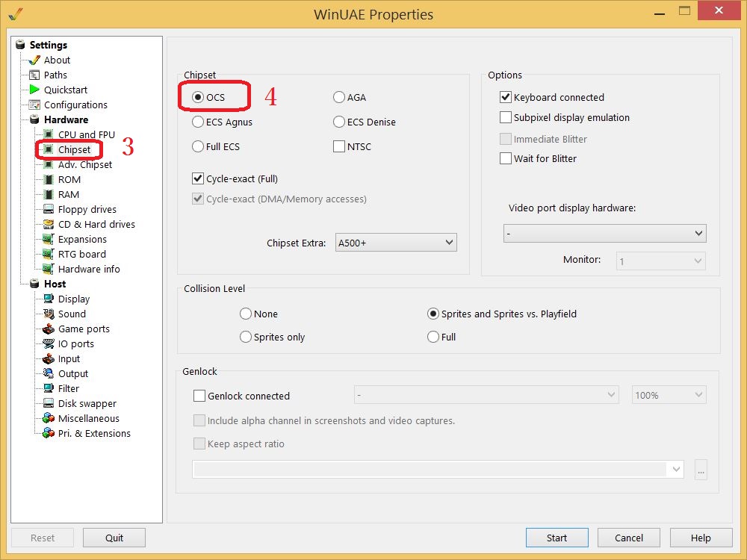
Task: Set collision level to Sprites only
Action: click(x=245, y=337)
